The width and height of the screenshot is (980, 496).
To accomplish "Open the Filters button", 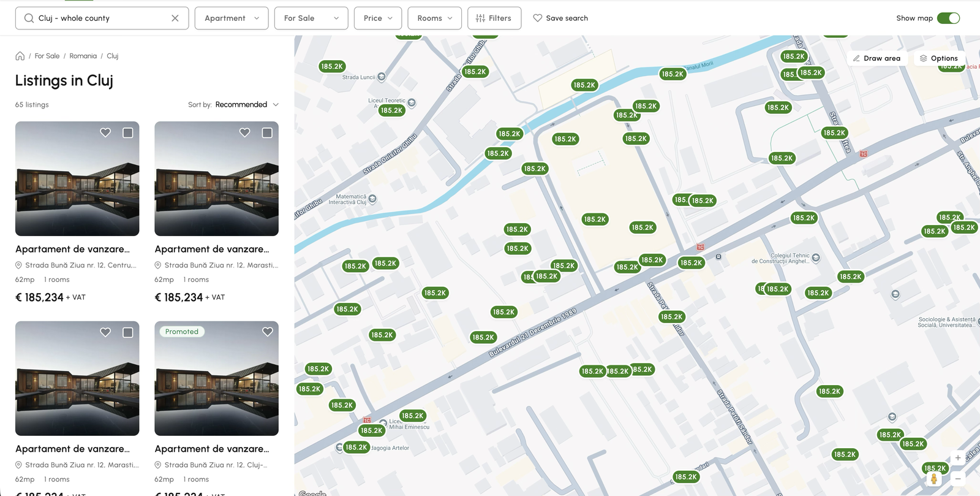I will pos(494,18).
